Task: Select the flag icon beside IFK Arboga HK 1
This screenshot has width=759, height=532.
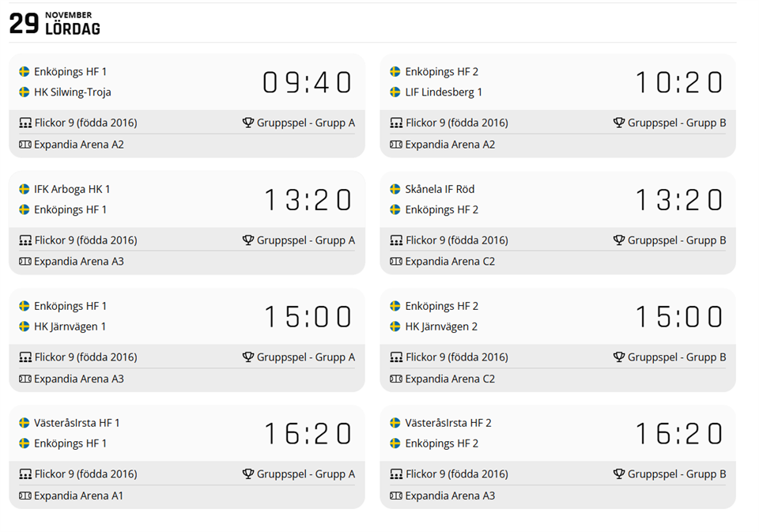Action: tap(25, 190)
